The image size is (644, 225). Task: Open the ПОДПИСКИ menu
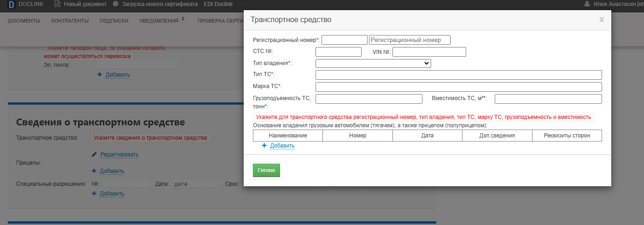pos(114,21)
